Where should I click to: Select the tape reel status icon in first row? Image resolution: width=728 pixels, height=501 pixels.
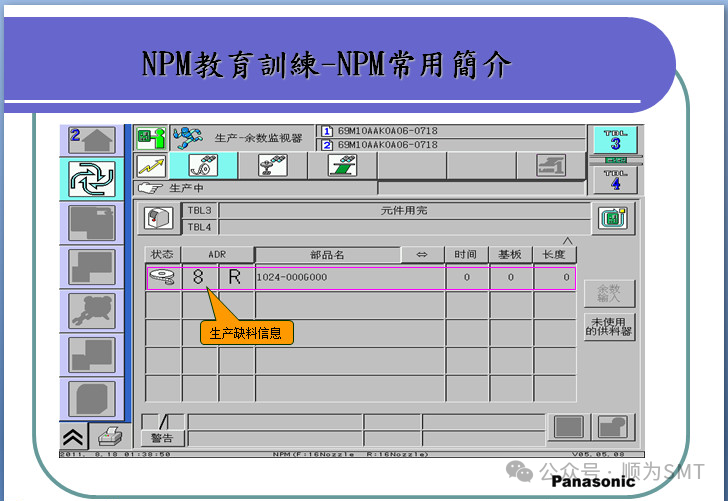tap(162, 277)
